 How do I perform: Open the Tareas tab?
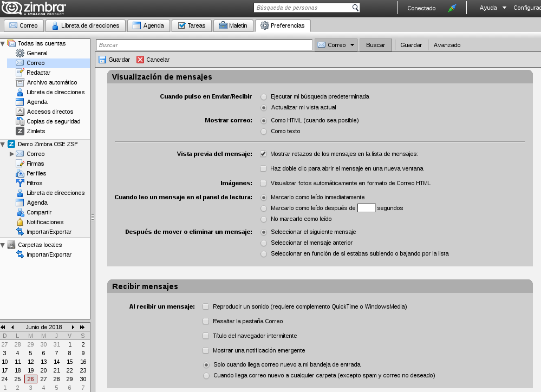(192, 25)
